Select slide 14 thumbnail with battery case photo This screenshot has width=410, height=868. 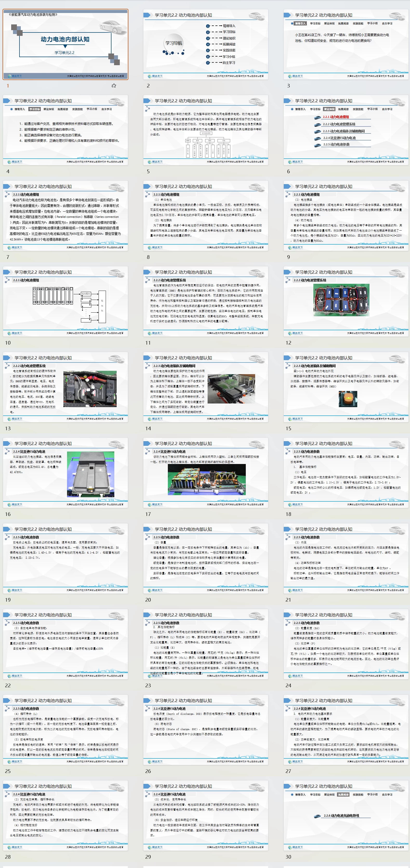[x=206, y=387]
